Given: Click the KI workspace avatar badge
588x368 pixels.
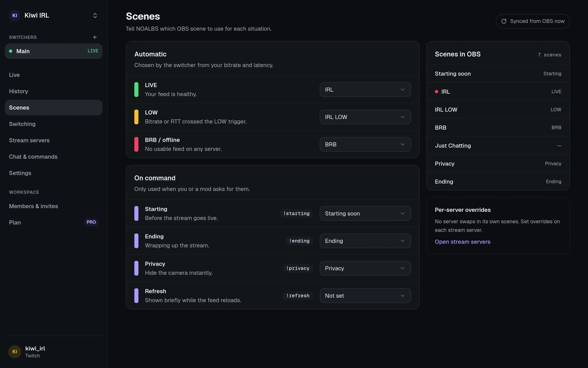Looking at the screenshot, I should [x=14, y=16].
